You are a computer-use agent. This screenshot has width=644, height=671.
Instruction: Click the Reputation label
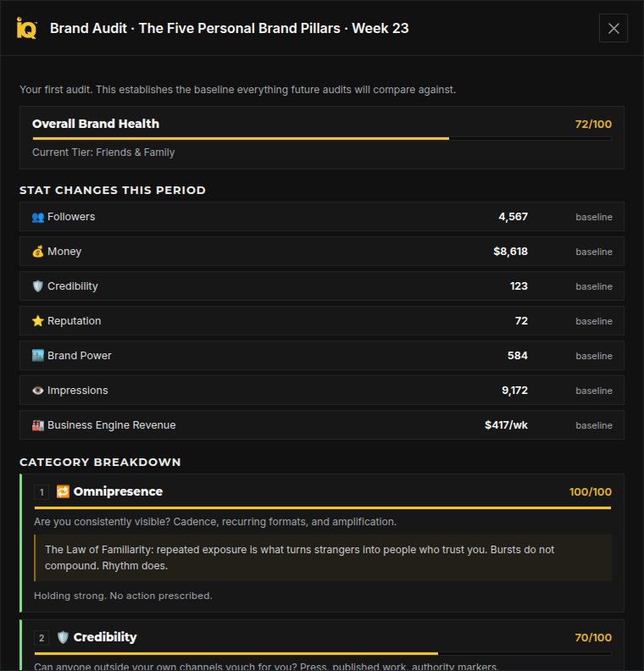coord(74,320)
